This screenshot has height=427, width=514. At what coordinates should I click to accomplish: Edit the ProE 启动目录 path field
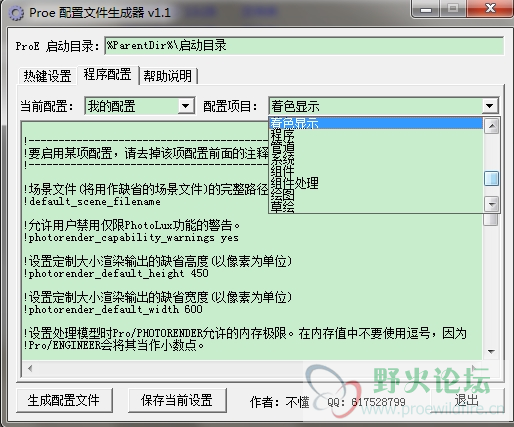tap(304, 46)
